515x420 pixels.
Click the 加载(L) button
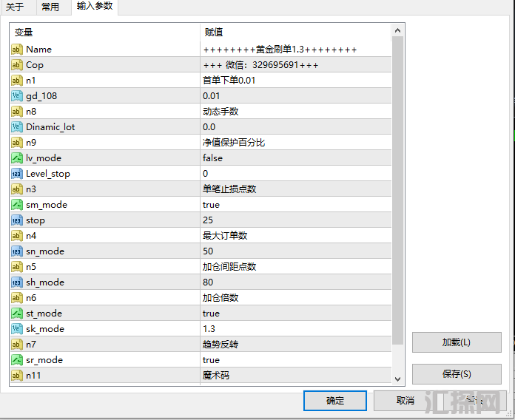click(457, 342)
